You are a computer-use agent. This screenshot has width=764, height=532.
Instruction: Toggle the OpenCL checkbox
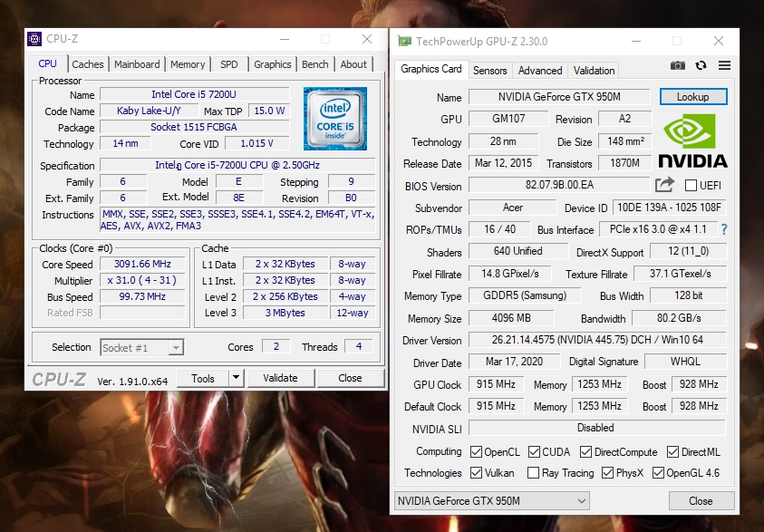[476, 451]
